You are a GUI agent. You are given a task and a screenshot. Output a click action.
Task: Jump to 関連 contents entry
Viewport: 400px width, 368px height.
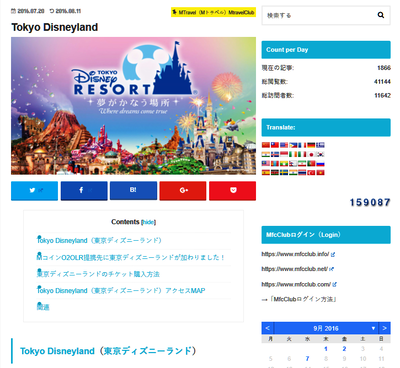(43, 307)
